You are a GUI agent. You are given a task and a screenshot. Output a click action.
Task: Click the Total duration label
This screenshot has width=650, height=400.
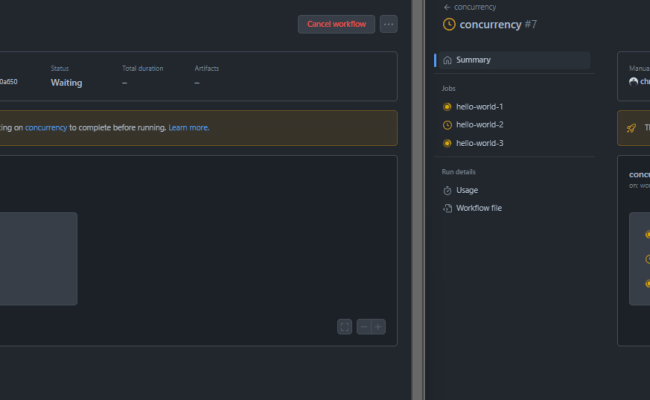tap(143, 68)
